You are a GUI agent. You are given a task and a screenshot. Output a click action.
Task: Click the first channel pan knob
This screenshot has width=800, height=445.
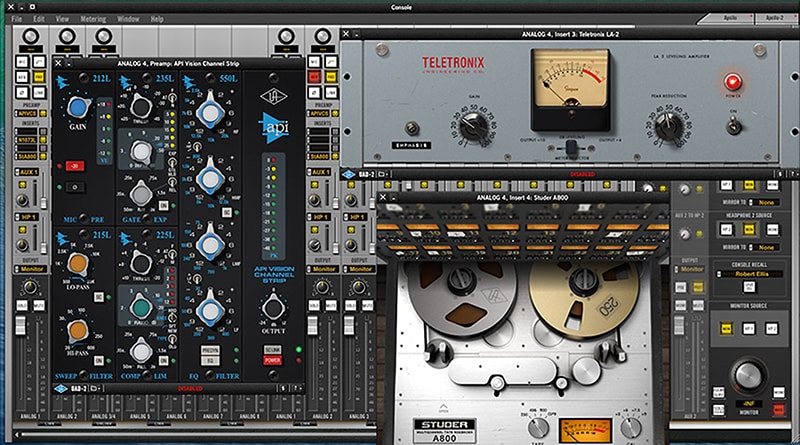click(x=30, y=288)
